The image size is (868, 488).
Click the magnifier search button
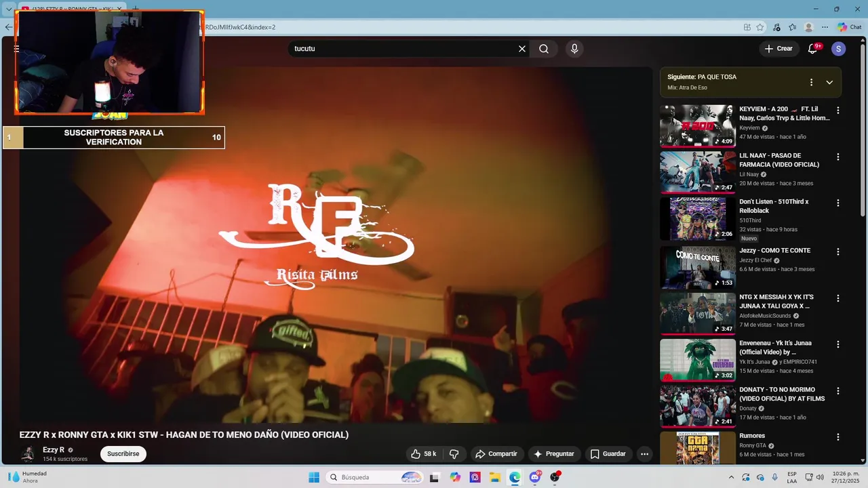coord(544,49)
